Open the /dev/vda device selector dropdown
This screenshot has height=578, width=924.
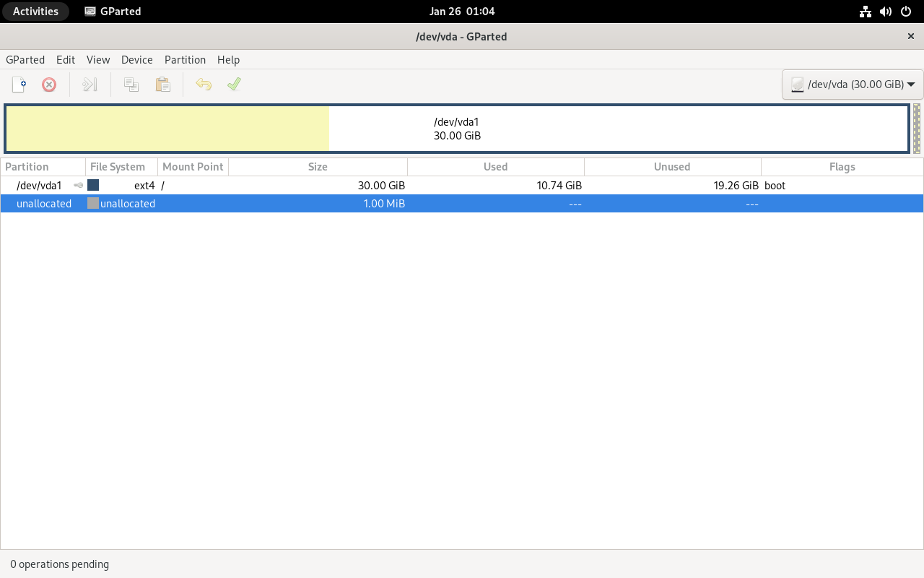(853, 85)
